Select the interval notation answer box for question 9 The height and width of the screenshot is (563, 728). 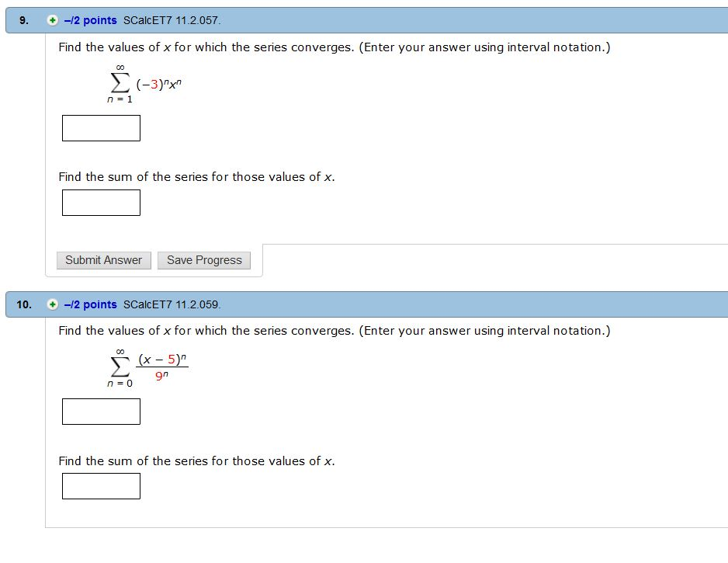click(101, 127)
